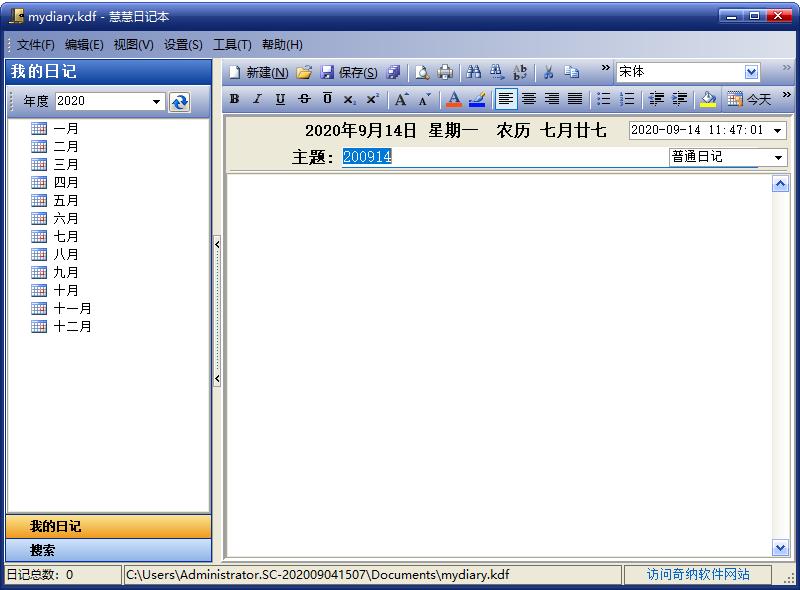Select left text alignment

point(506,99)
